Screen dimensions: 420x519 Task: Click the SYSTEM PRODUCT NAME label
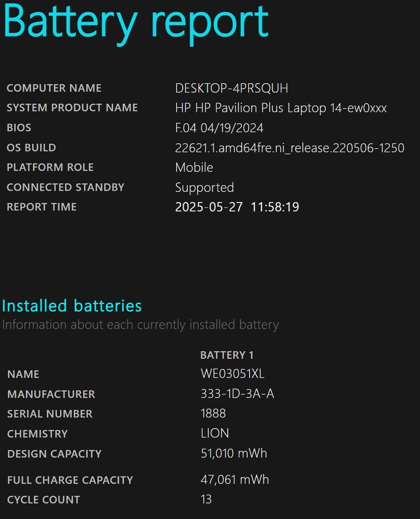coord(72,108)
